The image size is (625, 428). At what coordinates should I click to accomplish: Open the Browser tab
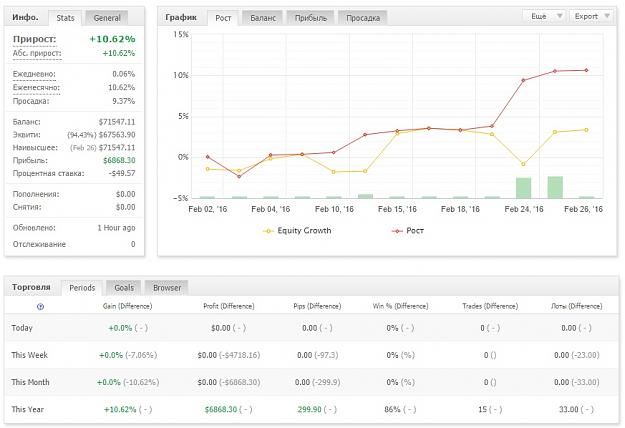pos(167,288)
